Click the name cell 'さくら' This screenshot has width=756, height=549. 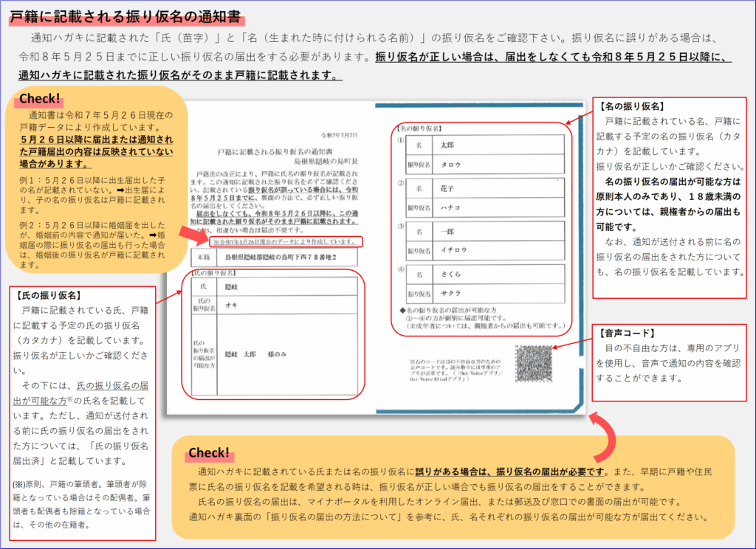point(498,274)
